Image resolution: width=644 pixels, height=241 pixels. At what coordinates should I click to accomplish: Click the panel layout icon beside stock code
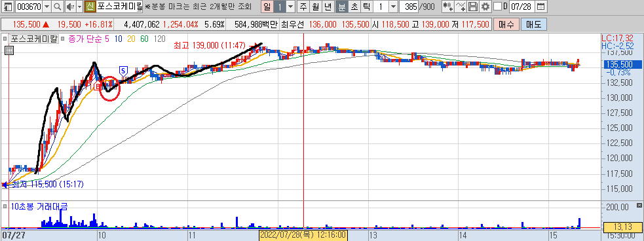coord(8,7)
